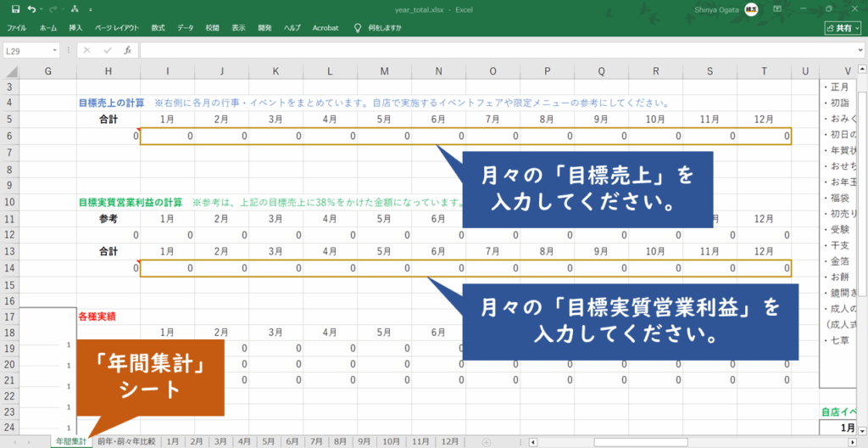Screen dimensions: 868x448
Task: Click the lightbulb Tell Me icon
Action: [357, 28]
